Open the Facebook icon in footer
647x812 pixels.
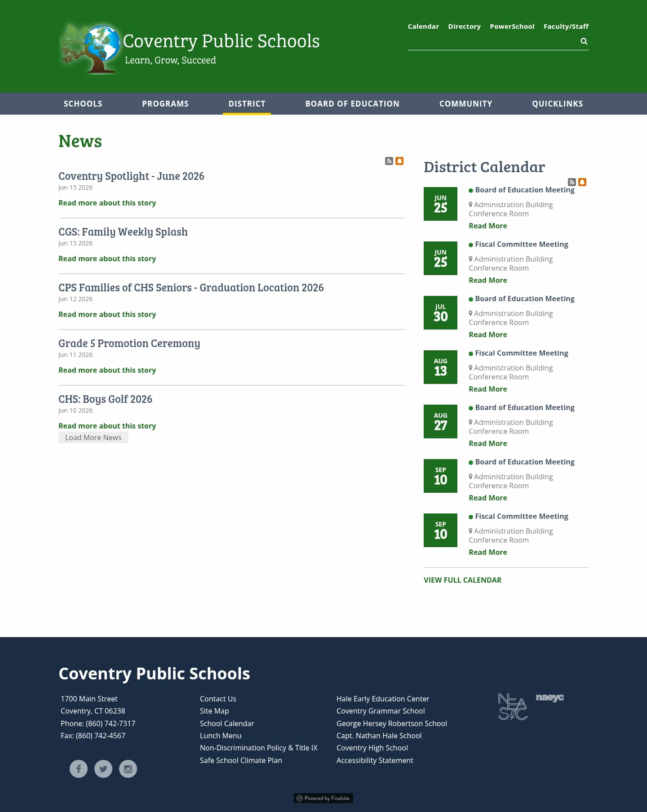[x=79, y=769]
